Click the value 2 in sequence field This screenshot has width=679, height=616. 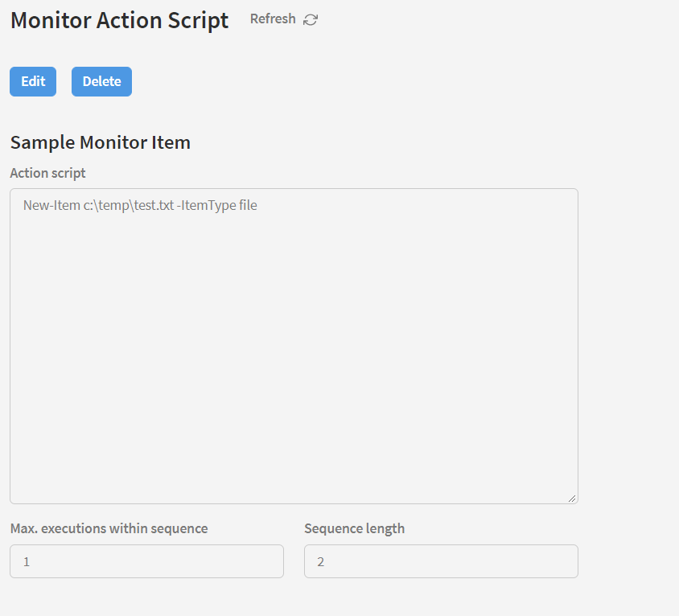(321, 561)
